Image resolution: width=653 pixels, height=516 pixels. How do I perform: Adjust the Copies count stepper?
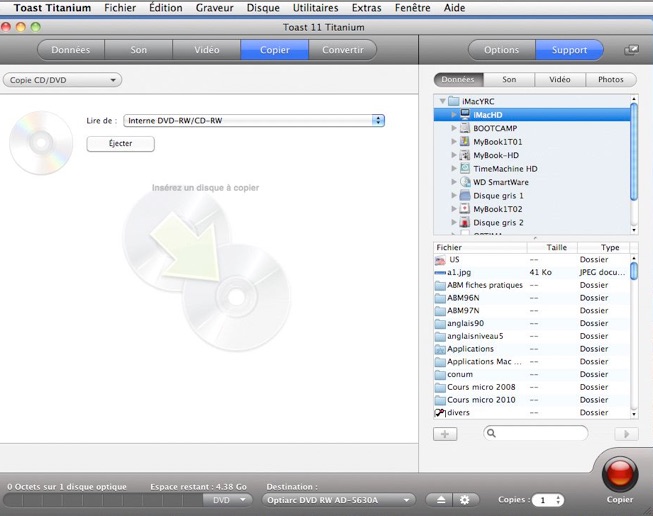pos(558,500)
